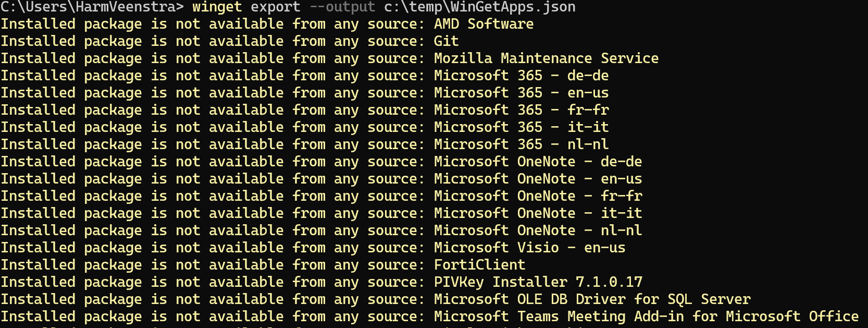Click the Microsoft Visio - en-us entry
Screen dimensions: 868x328
pos(529,248)
